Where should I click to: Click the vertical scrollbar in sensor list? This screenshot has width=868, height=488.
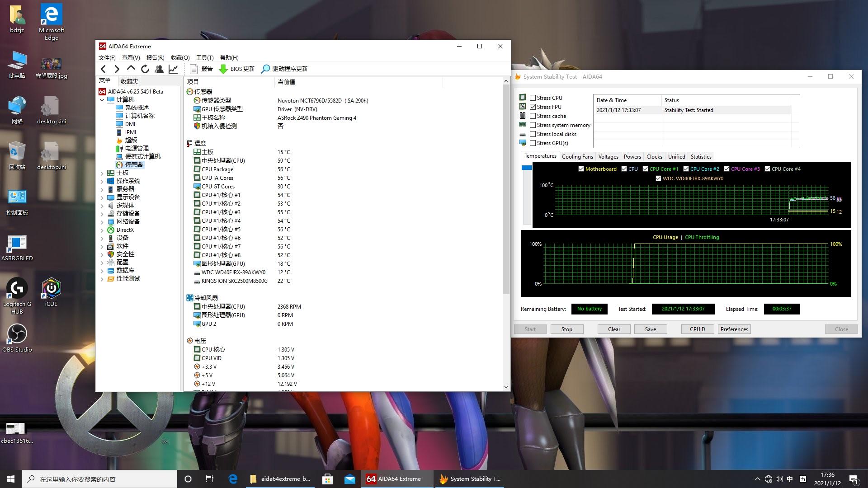[506, 190]
